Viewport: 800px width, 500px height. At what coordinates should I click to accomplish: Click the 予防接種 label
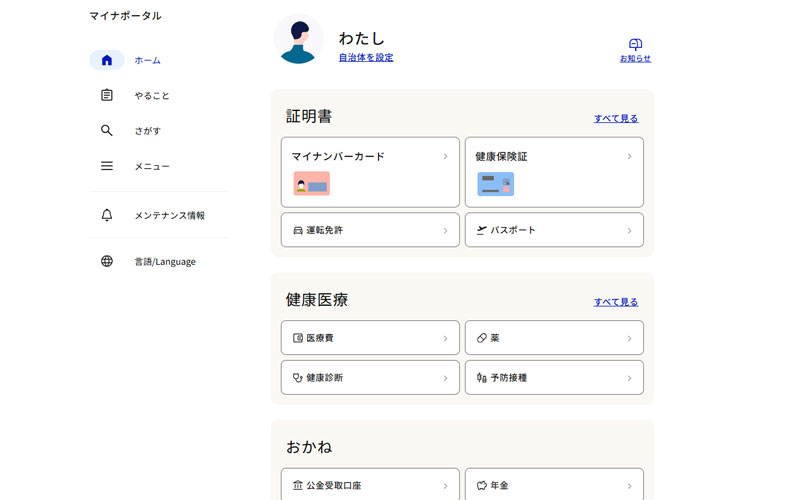[509, 378]
